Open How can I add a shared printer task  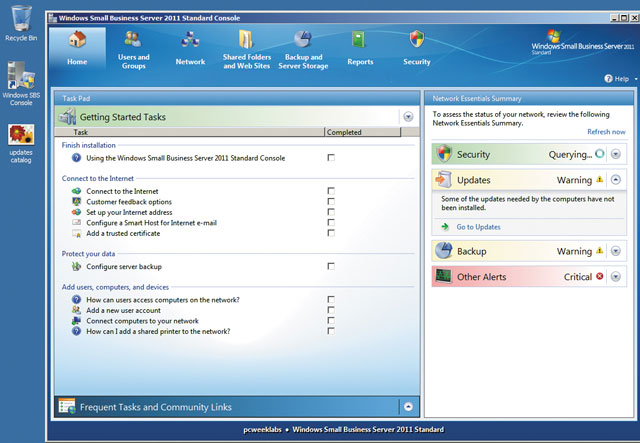(x=158, y=331)
